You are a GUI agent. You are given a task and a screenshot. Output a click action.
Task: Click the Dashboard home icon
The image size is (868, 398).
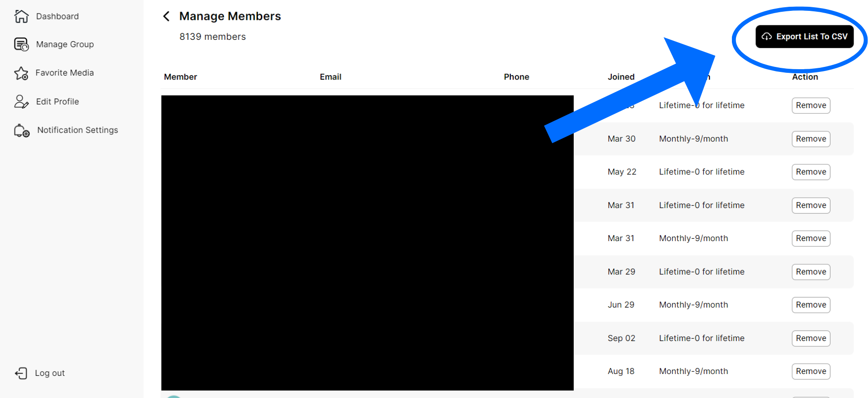pyautogui.click(x=21, y=16)
